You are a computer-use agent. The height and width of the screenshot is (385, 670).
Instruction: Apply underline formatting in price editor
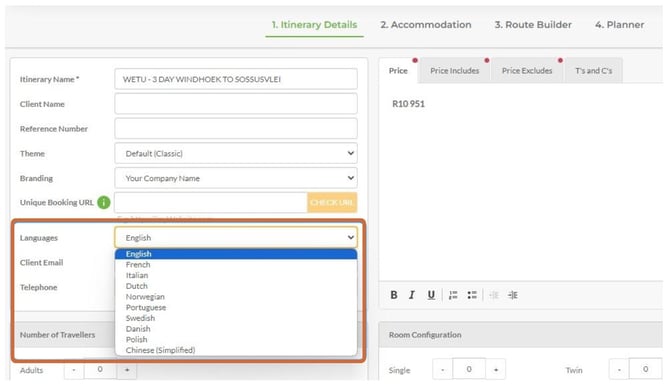click(x=431, y=295)
